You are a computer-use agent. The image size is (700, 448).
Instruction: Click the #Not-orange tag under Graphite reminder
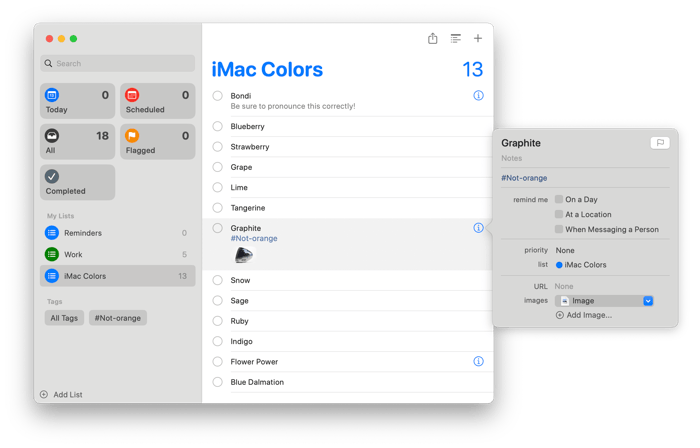coord(254,238)
